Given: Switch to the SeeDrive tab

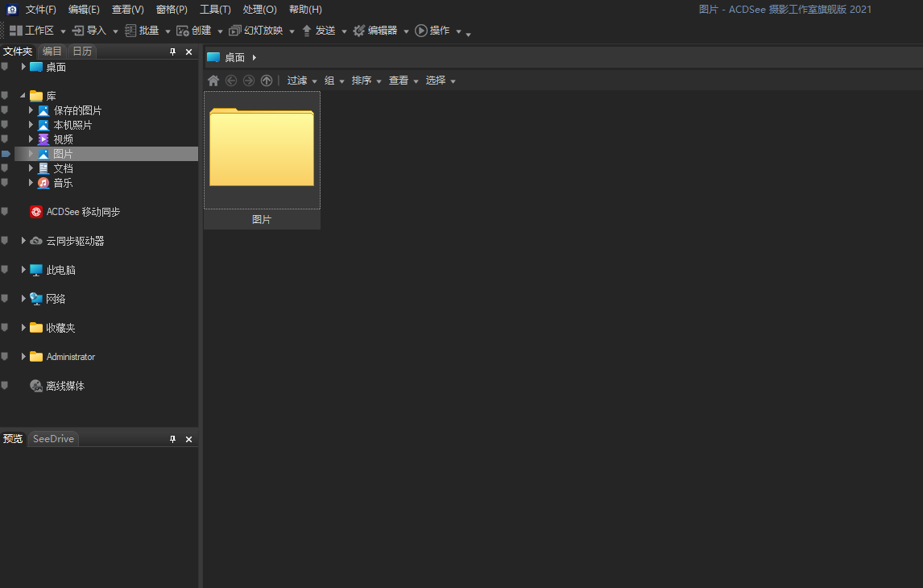Looking at the screenshot, I should [53, 438].
